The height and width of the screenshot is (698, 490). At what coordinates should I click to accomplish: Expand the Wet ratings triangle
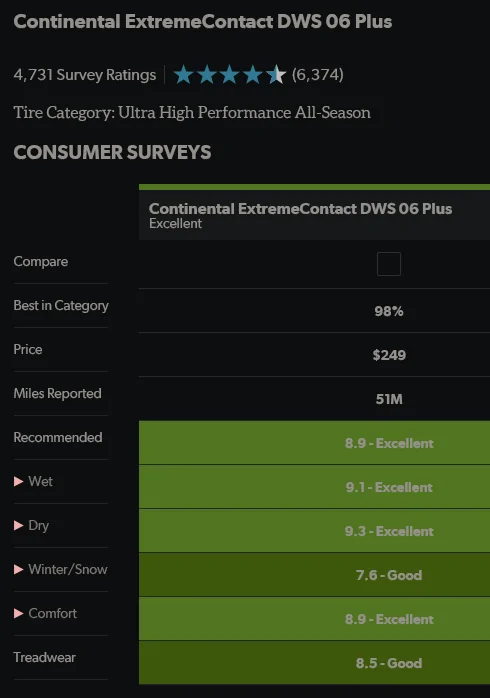19,481
